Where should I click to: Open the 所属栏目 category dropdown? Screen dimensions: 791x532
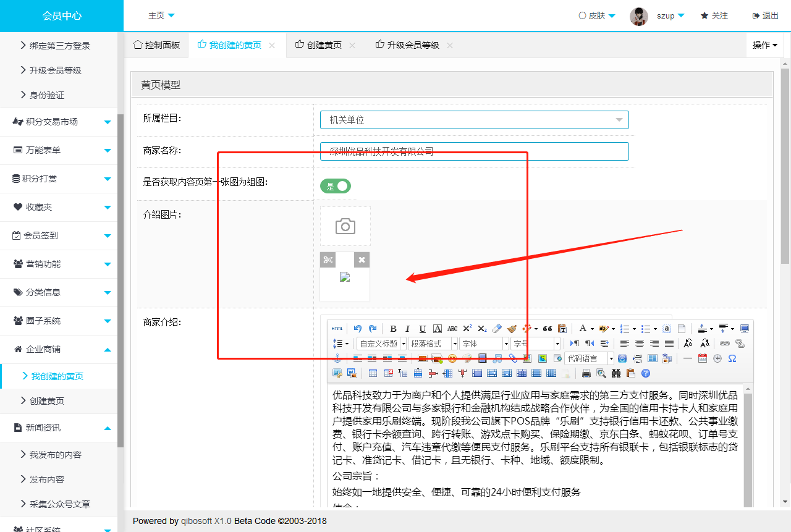[x=474, y=120]
